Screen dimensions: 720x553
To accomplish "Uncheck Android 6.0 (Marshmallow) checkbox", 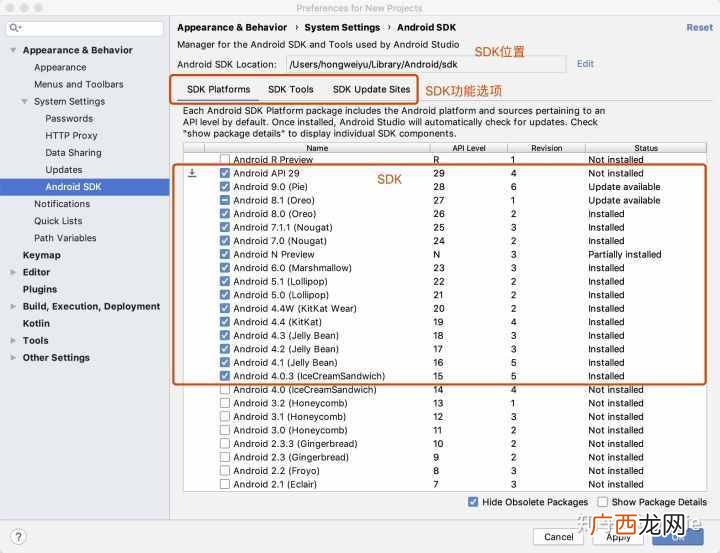I will click(225, 268).
